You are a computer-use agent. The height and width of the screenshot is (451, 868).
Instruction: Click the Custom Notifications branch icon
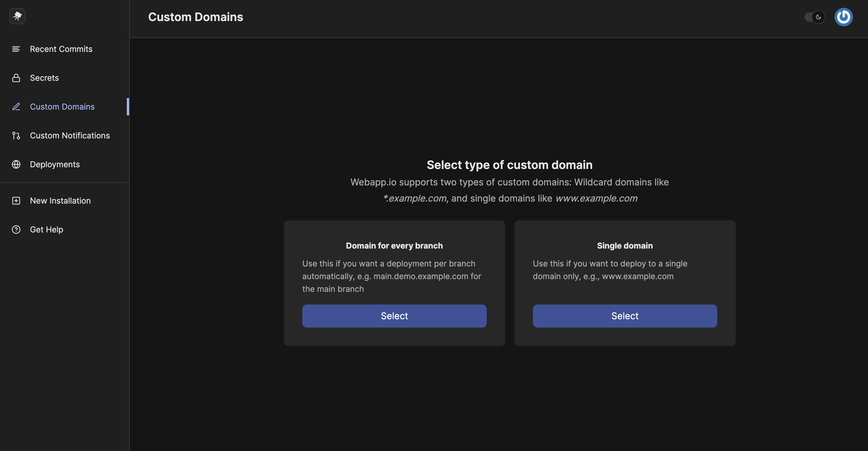click(x=16, y=136)
